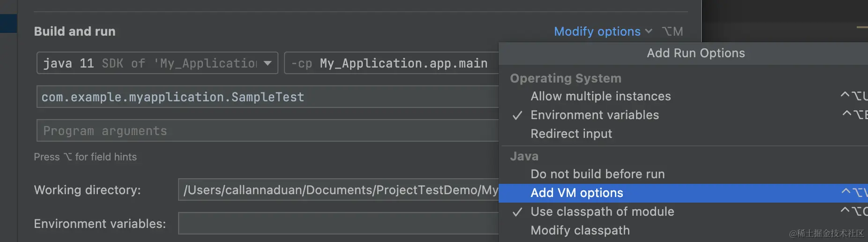This screenshot has width=868, height=242.
Task: Click the Working directory path field
Action: pyautogui.click(x=337, y=189)
